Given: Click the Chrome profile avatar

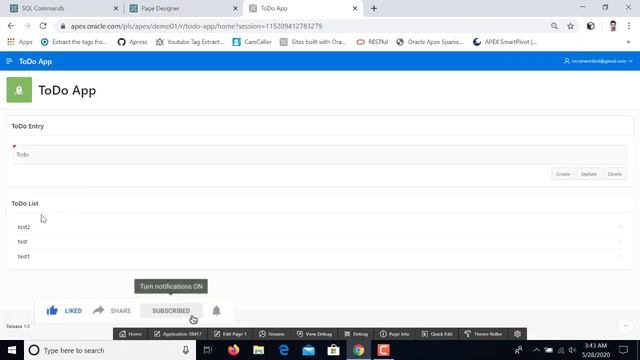Looking at the screenshot, I should coord(613,26).
